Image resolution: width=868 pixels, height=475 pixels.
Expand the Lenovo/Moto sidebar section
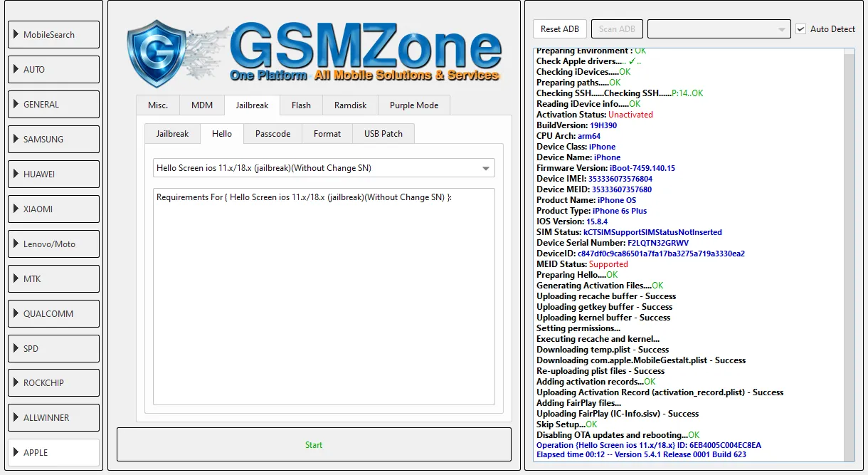54,244
